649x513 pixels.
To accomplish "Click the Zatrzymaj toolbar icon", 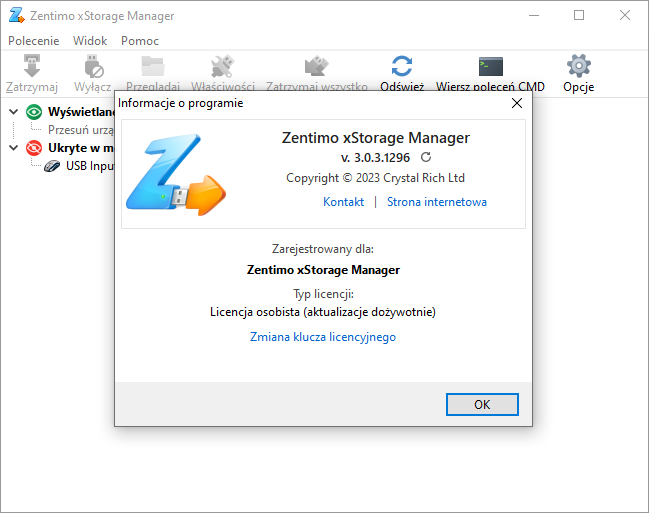I will 32,66.
